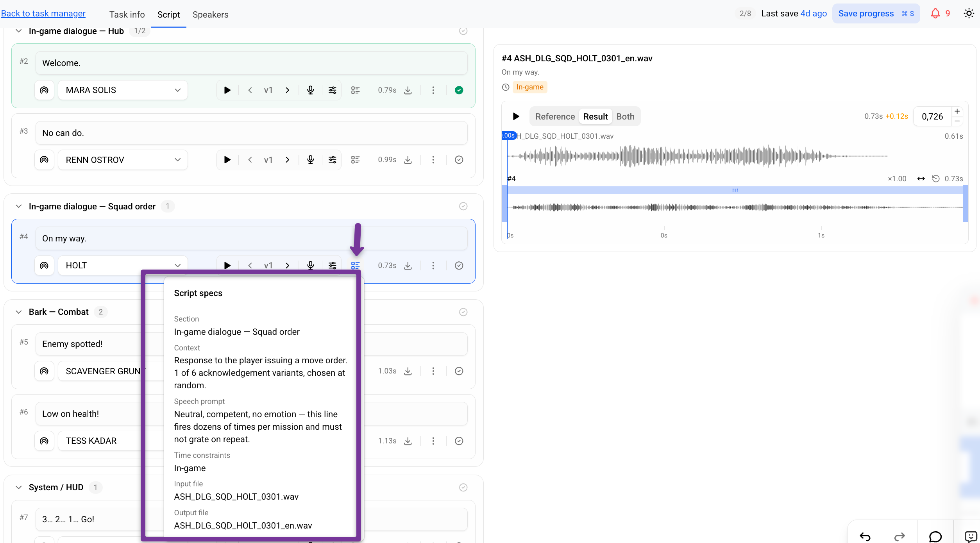
Task: Open voice icon for MARA SOLIS
Action: (x=44, y=90)
